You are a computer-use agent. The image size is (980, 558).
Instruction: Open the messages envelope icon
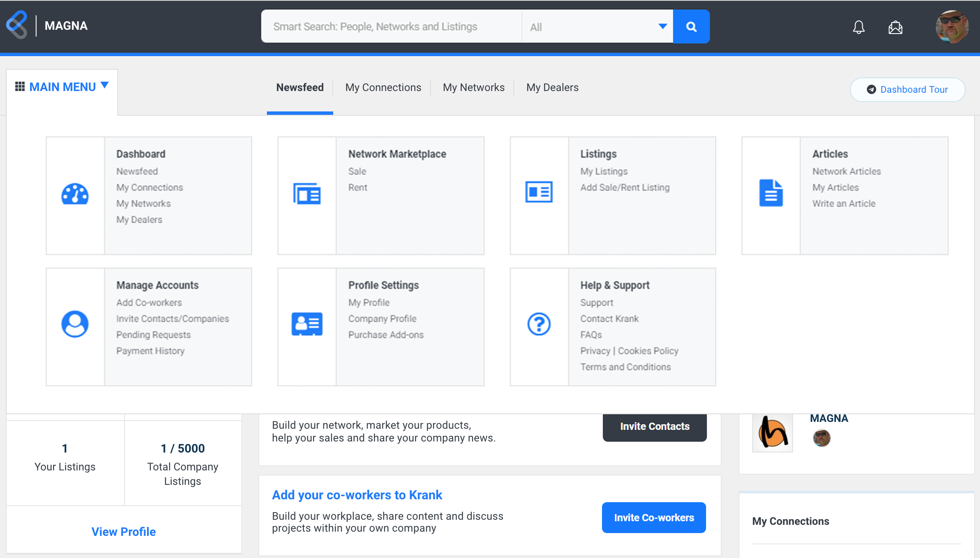895,27
